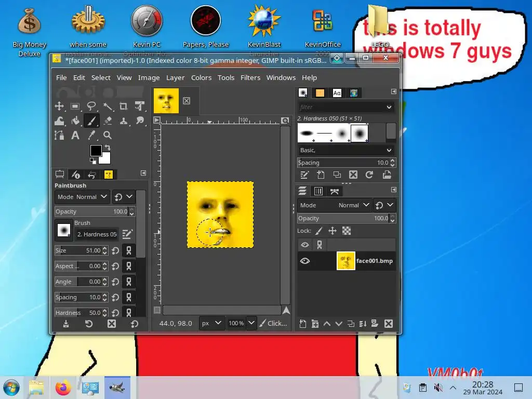532x399 pixels.
Task: Select the Eraser tool
Action: 108,121
